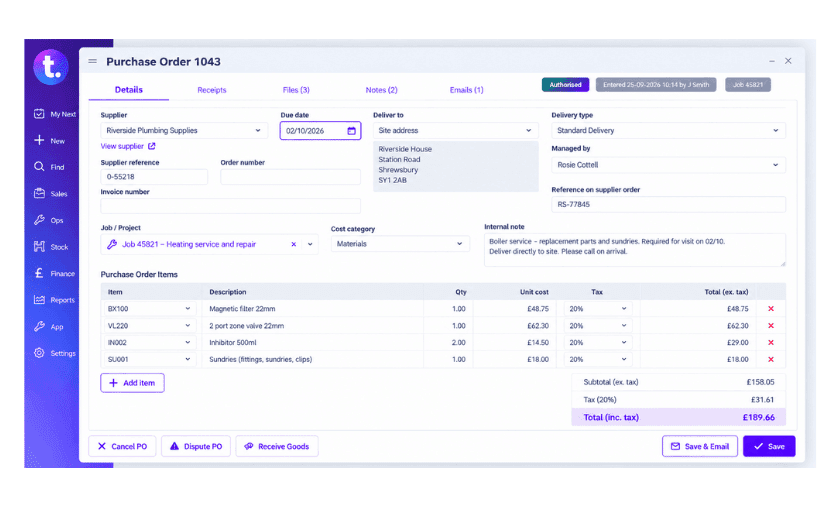Open the My Next sidebar icon
Image resolution: width=840 pixels, height=520 pixels.
pos(39,114)
